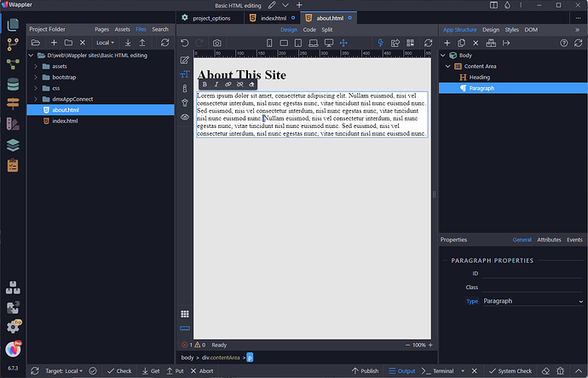Switch to Code view
Screen dimensions: 588x378
(x=309, y=30)
